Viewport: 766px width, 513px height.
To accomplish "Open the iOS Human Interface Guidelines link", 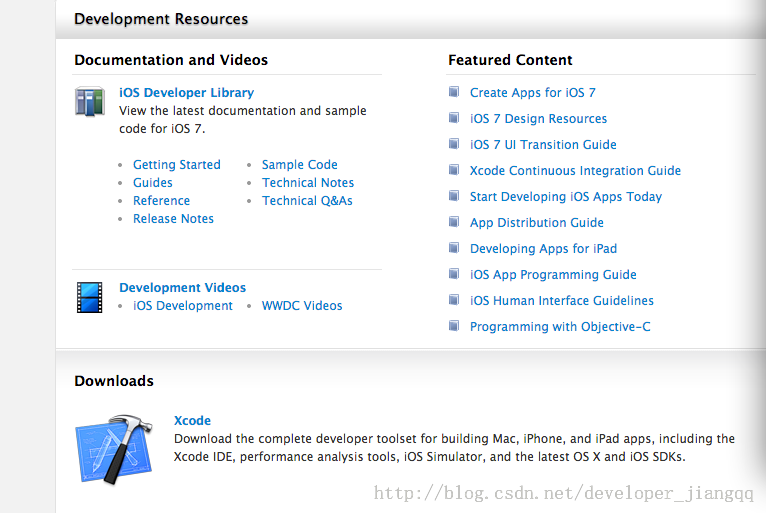I will click(x=561, y=301).
